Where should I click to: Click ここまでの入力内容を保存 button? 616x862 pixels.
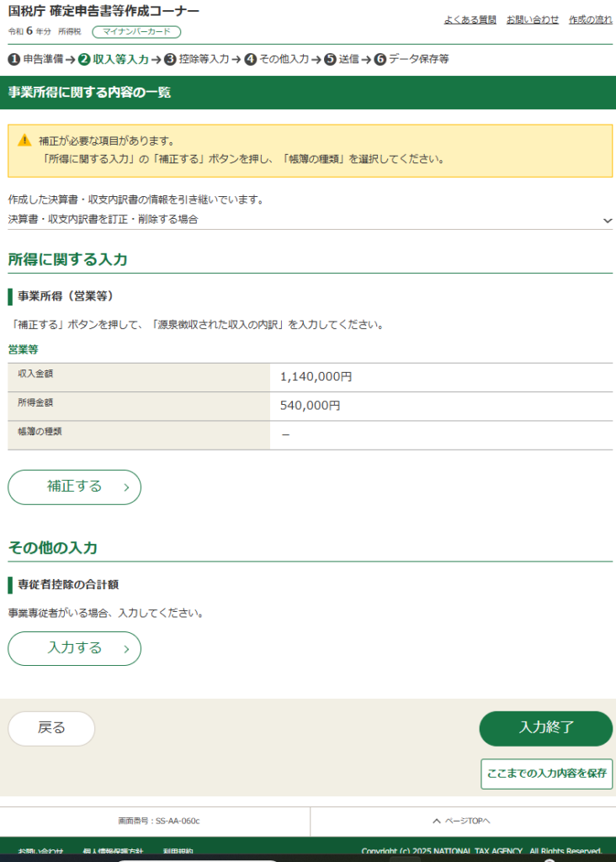point(546,774)
